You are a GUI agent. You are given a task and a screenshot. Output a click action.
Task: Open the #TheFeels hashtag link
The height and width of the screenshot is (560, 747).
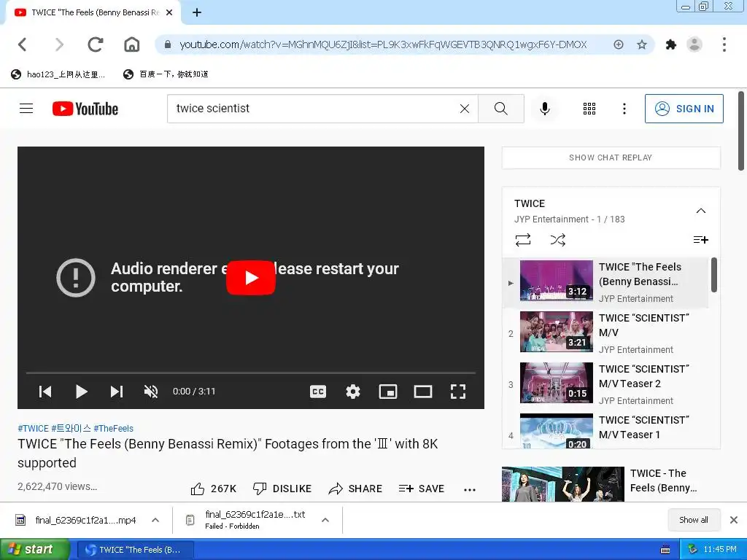[x=113, y=428]
